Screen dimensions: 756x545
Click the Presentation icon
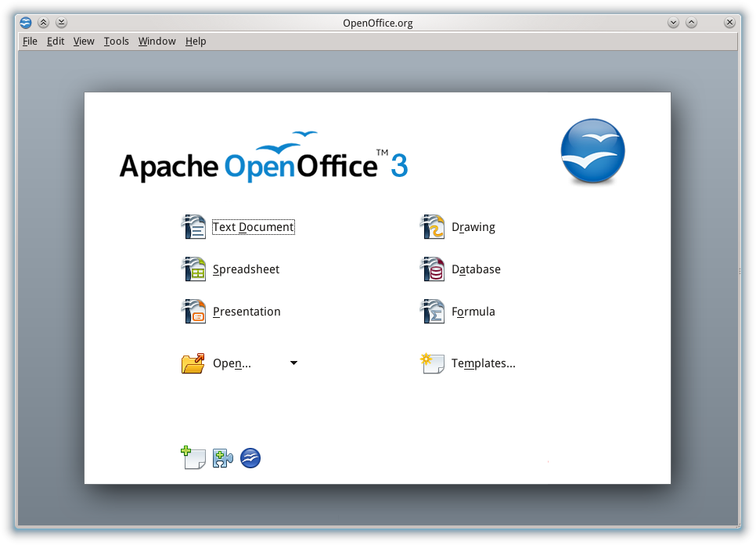pyautogui.click(x=193, y=312)
